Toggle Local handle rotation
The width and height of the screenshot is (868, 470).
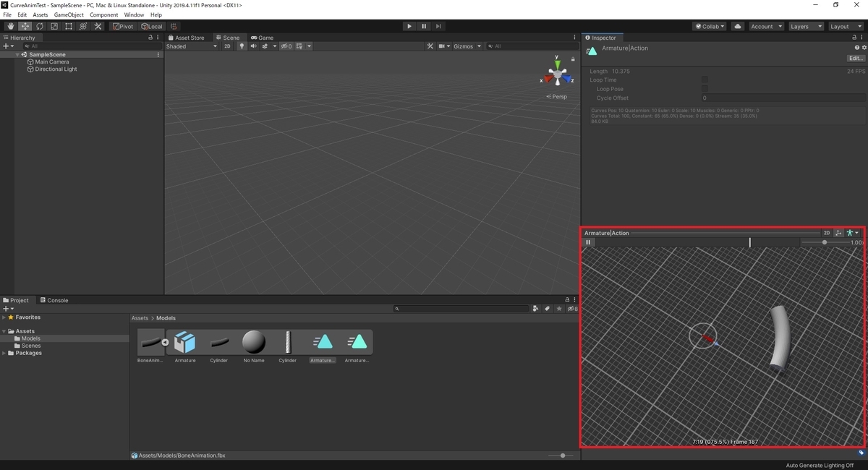click(x=152, y=26)
